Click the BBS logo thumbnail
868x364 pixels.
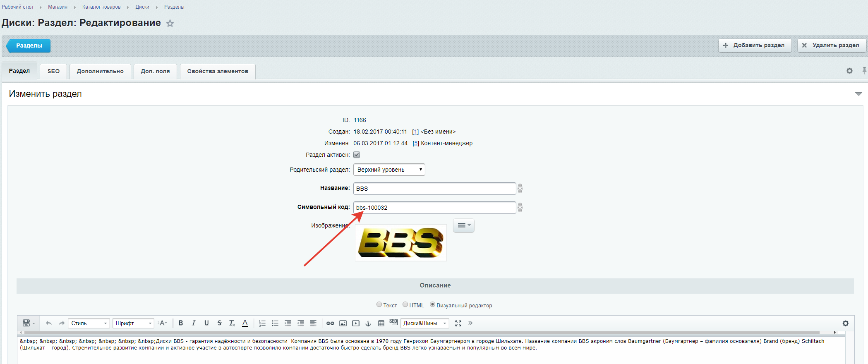pyautogui.click(x=400, y=242)
